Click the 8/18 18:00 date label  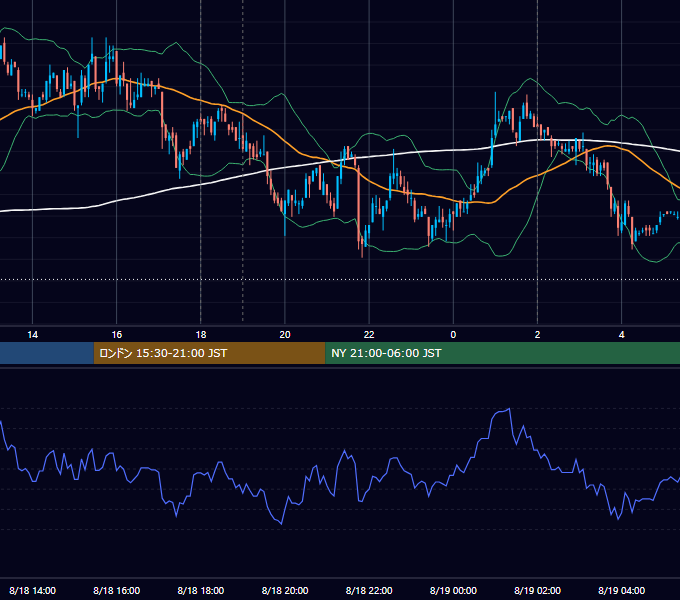click(201, 590)
